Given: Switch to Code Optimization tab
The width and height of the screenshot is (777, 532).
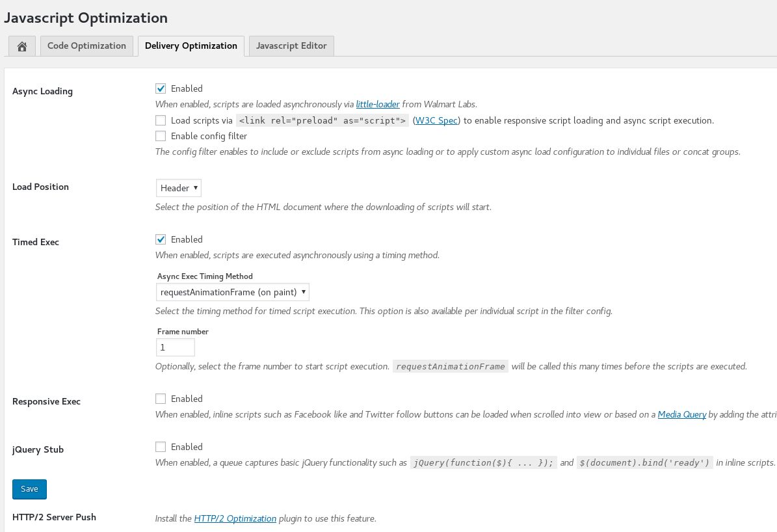Looking at the screenshot, I should (86, 46).
